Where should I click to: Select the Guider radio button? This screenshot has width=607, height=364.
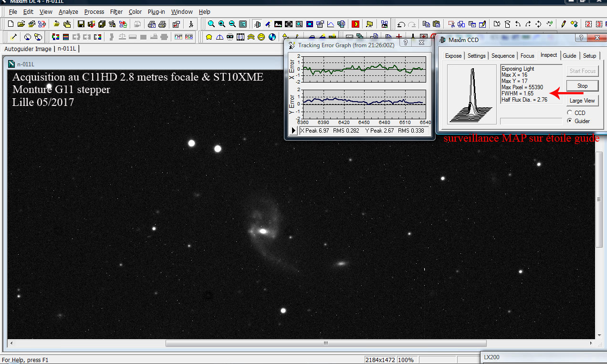[x=569, y=121]
